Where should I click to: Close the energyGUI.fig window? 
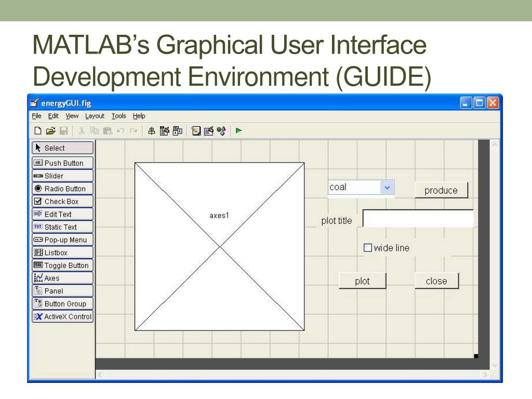tap(493, 103)
